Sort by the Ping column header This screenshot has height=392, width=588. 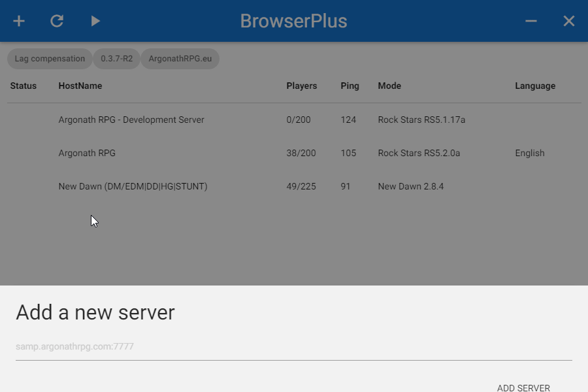click(350, 86)
